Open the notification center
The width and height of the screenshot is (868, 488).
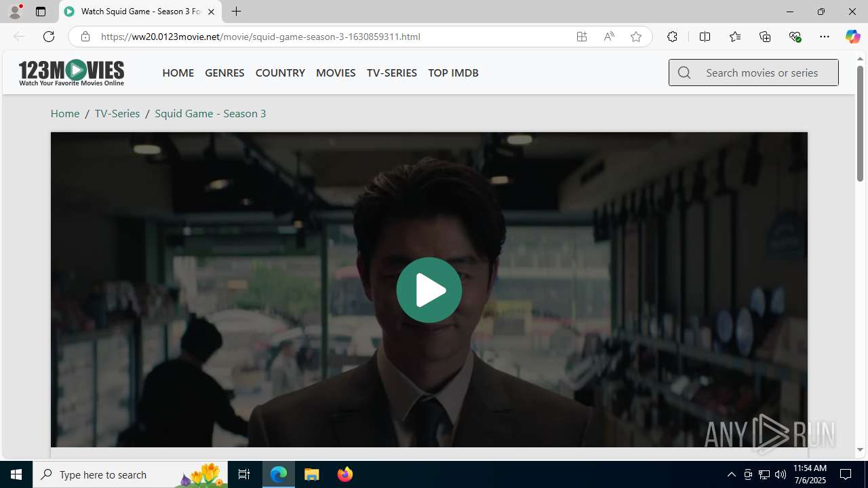point(846,474)
